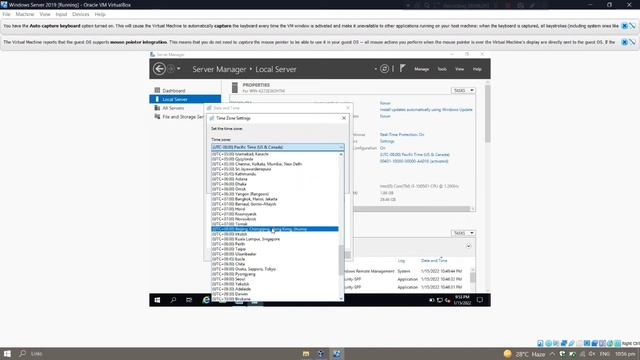The height and width of the screenshot is (360, 640).
Task: Dismiss the mouse pointer integration notice
Action: coord(624,42)
